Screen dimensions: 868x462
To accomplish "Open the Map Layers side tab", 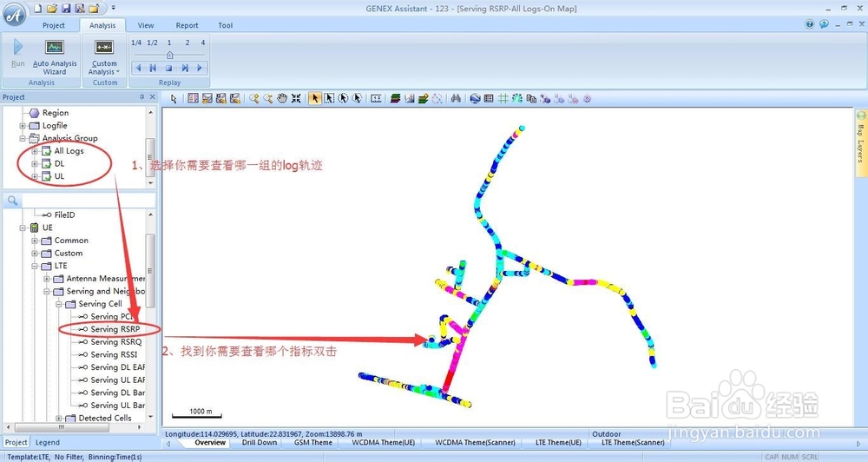I will [x=861, y=143].
